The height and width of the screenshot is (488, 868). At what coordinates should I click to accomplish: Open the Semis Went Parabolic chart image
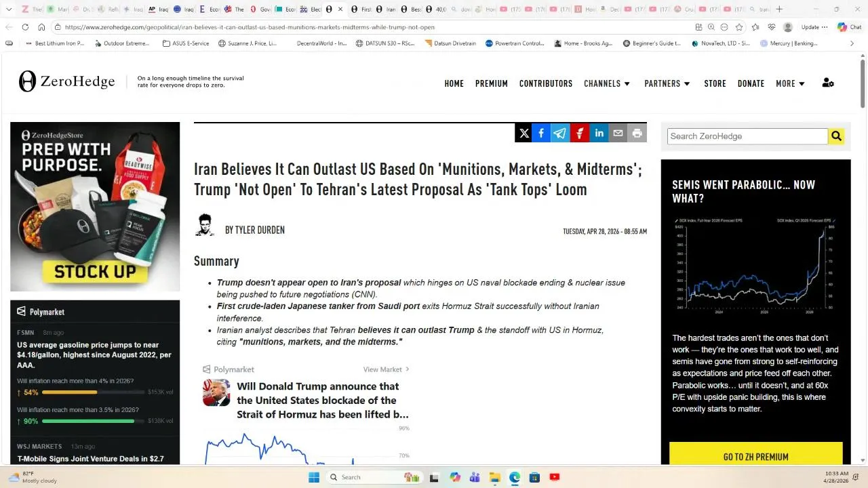755,266
